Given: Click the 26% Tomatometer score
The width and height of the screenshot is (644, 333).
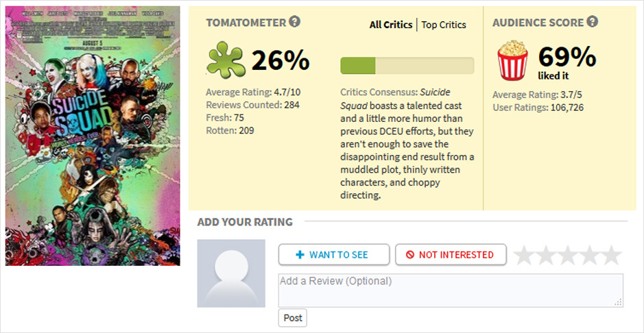Looking at the screenshot, I should (281, 60).
